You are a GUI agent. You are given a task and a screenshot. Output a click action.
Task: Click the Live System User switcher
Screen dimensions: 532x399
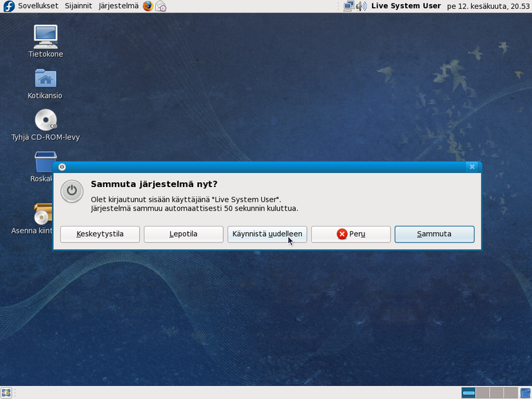pos(406,6)
